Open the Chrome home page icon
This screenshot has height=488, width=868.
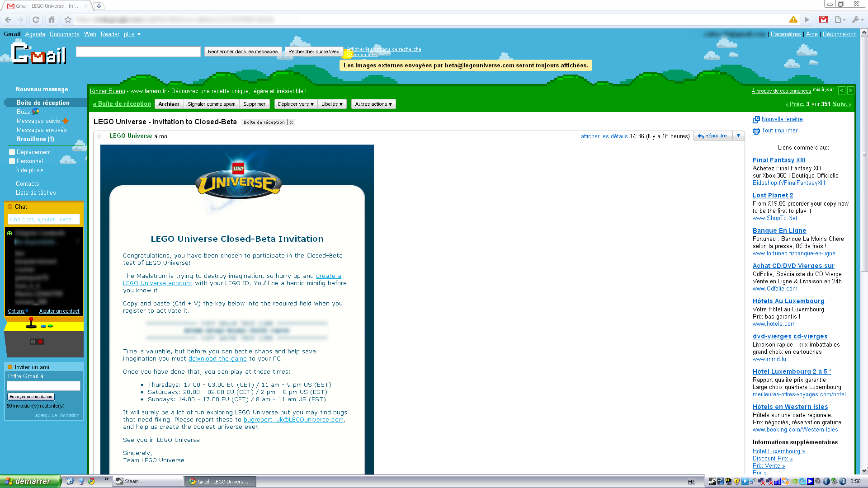52,19
